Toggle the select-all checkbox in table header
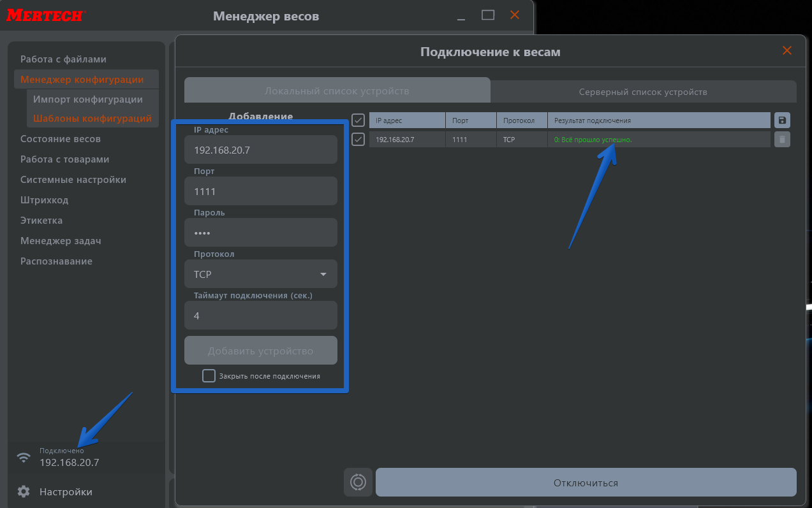Viewport: 812px width, 508px height. click(358, 120)
